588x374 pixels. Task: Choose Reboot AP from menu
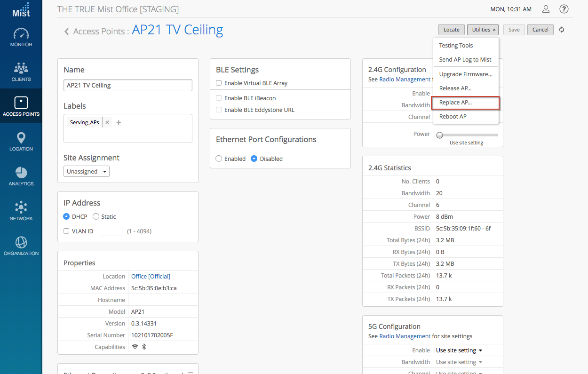pyautogui.click(x=453, y=117)
